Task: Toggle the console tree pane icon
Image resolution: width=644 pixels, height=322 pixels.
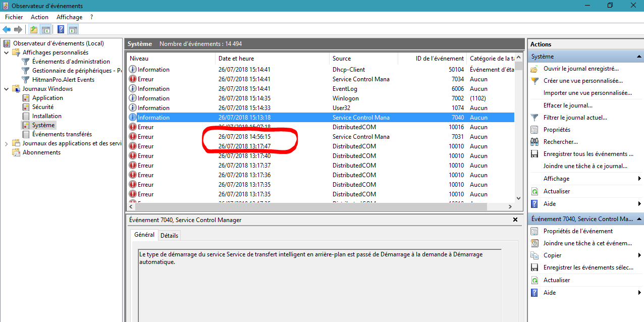Action: point(45,29)
